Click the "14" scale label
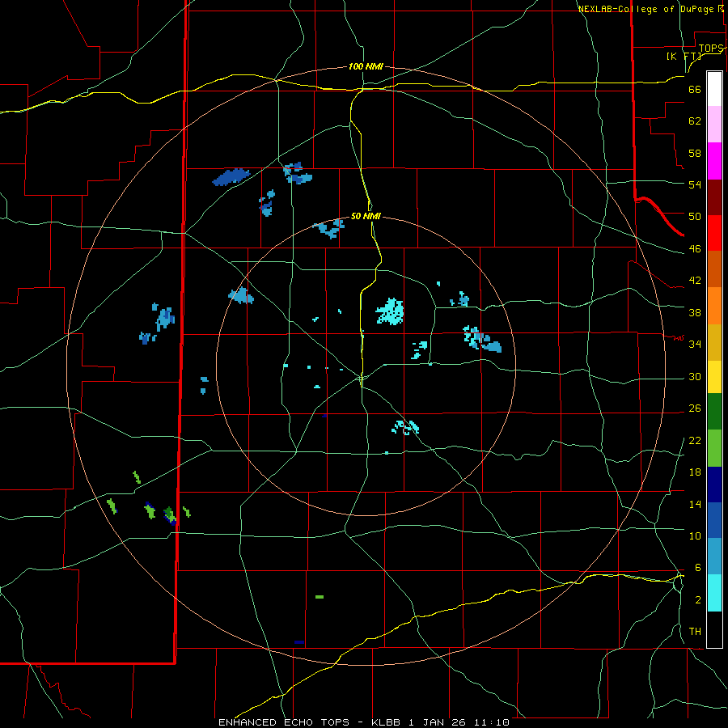The width and height of the screenshot is (728, 728). [x=695, y=504]
